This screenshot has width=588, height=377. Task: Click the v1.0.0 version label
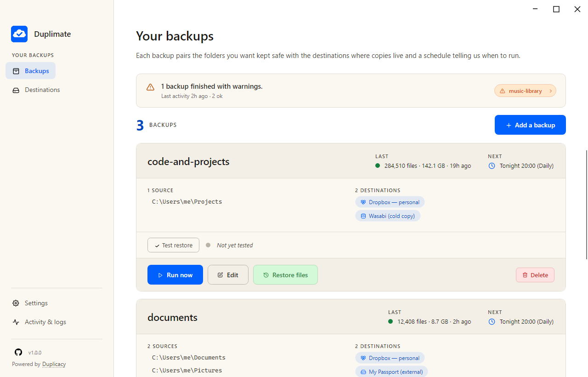tap(35, 353)
